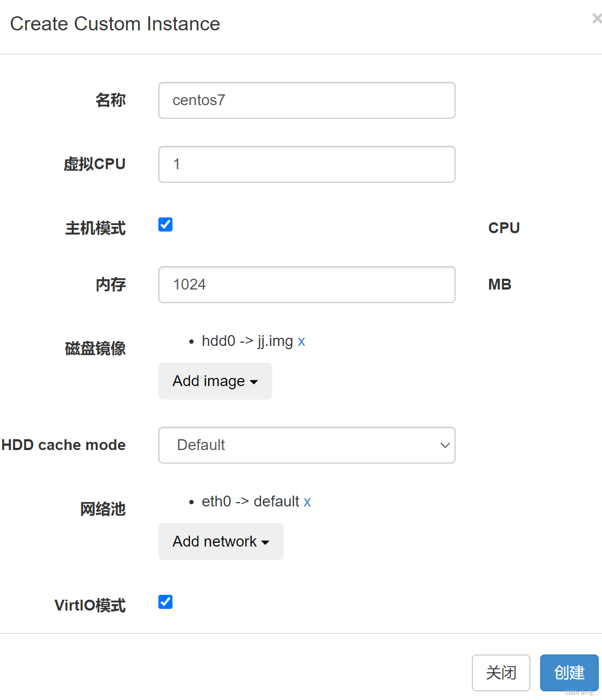
Task: Click the 创建 button
Action: 569,673
